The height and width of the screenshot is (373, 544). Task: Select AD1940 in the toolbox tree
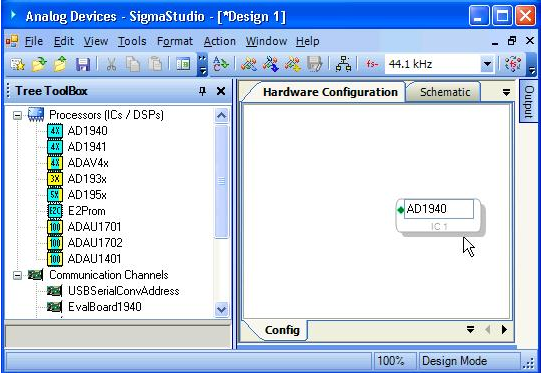pyautogui.click(x=87, y=131)
